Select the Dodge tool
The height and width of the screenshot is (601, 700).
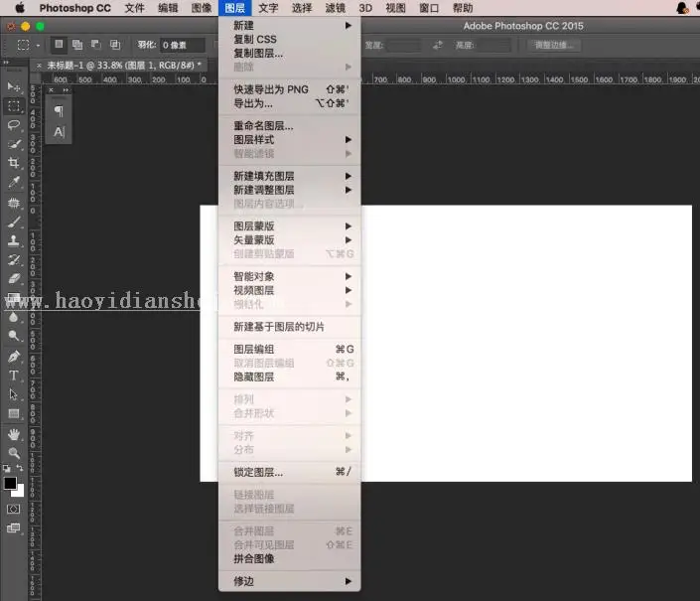click(x=13, y=336)
